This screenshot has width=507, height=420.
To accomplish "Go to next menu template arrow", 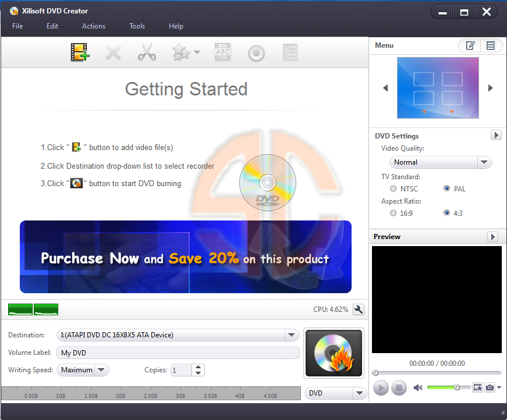I will pos(491,88).
